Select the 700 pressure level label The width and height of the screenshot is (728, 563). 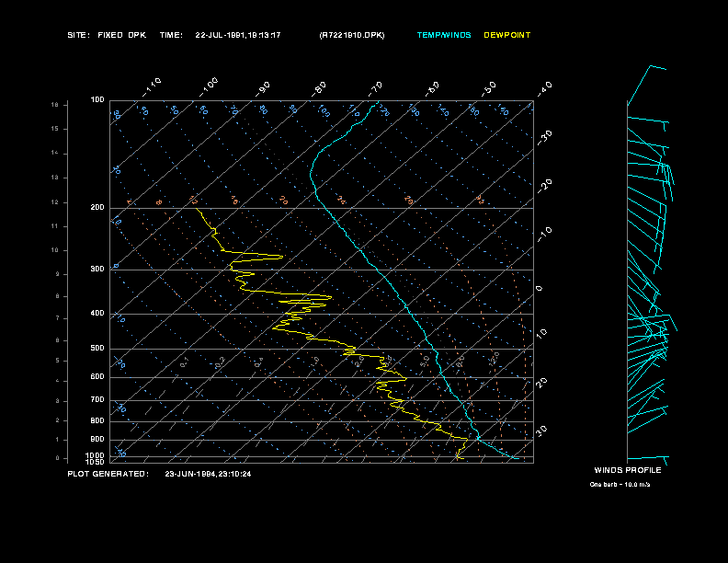click(x=97, y=400)
